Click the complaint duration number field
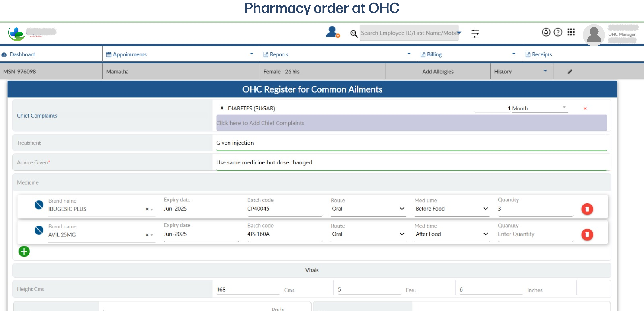This screenshot has height=311, width=644. coord(492,108)
